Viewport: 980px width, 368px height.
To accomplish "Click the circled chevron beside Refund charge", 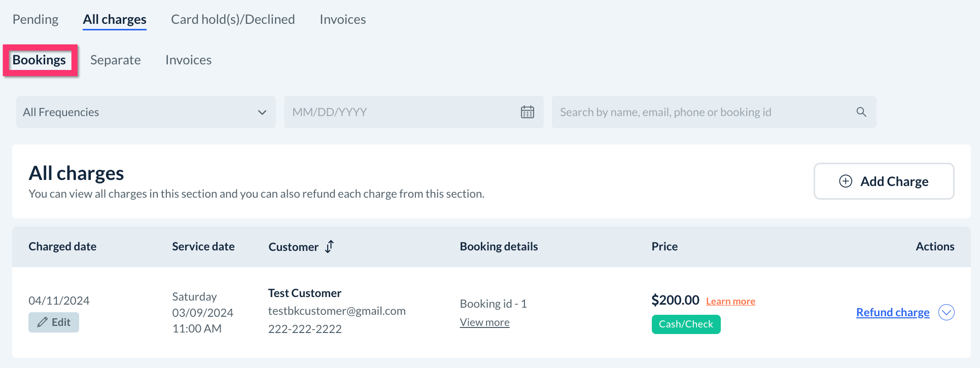I will 946,312.
